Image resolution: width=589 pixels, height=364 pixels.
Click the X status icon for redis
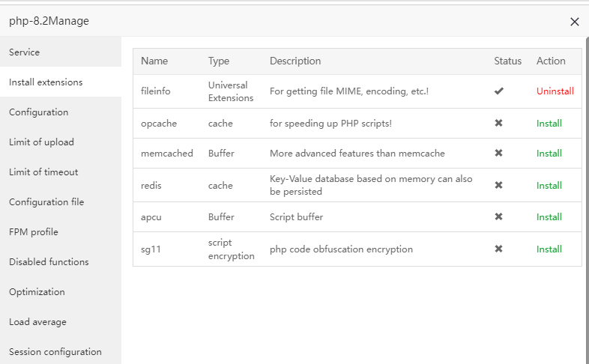point(499,185)
